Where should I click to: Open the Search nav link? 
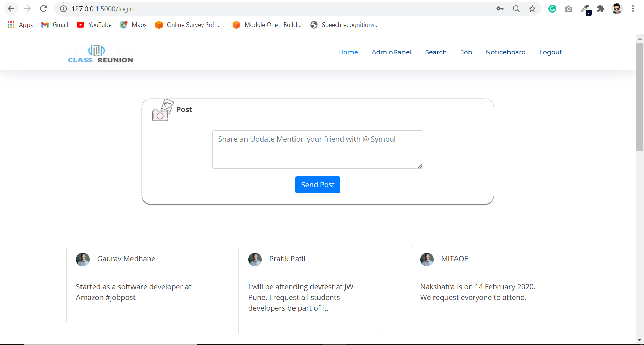click(436, 52)
